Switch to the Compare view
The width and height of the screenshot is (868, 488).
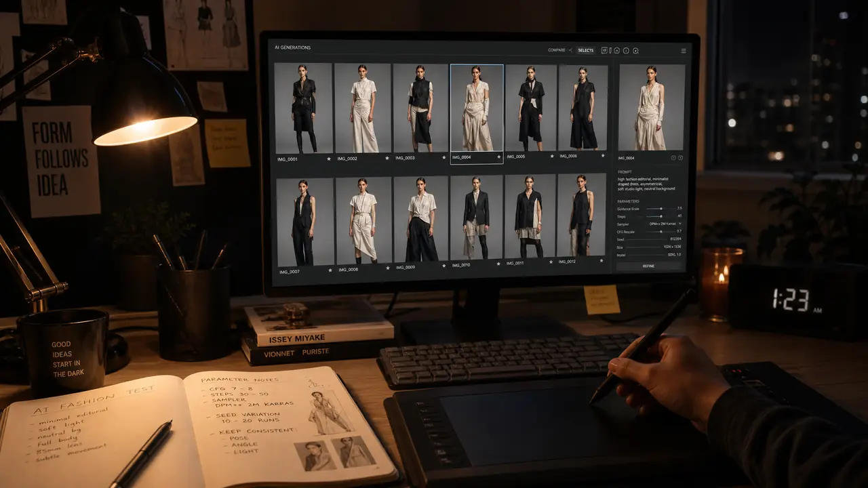point(557,50)
